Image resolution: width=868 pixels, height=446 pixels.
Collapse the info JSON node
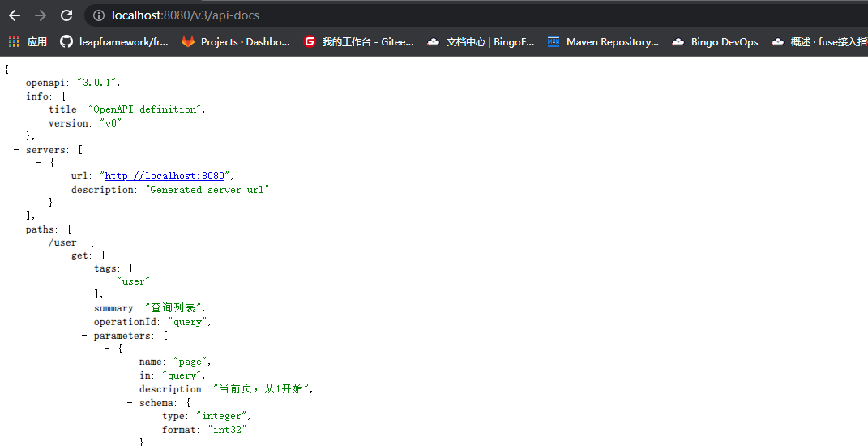(16, 96)
